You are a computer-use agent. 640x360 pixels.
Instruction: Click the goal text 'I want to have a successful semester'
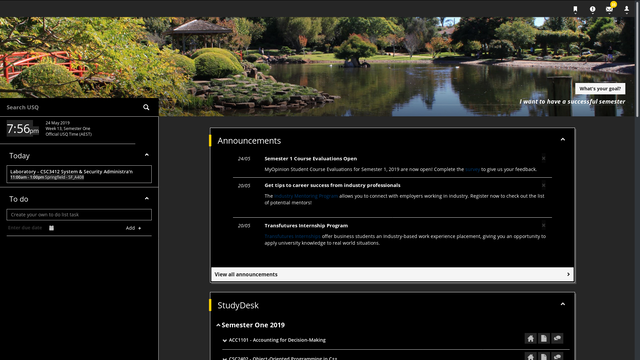pos(572,102)
